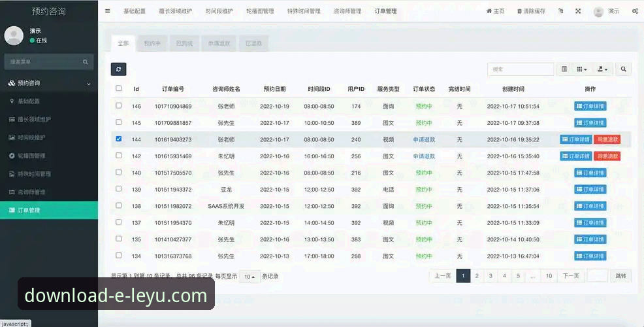Open the language switch icon in header
The width and height of the screenshot is (644, 327).
point(560,11)
